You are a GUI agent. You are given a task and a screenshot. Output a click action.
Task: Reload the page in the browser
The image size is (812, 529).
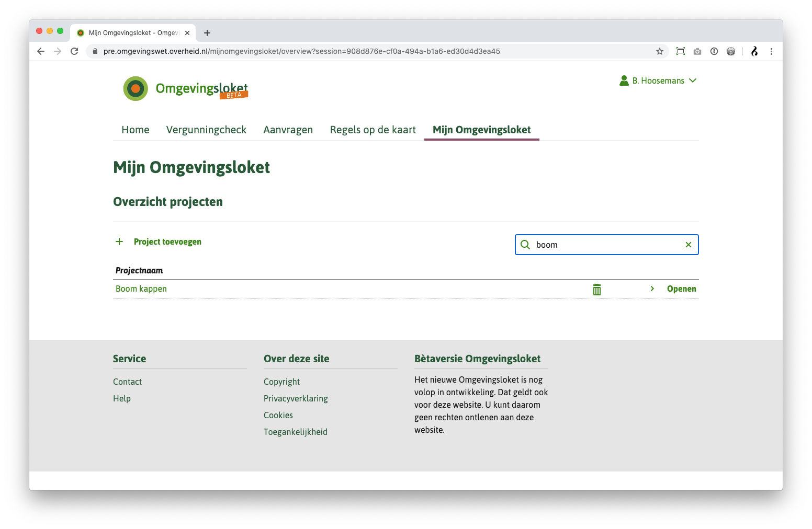(74, 51)
